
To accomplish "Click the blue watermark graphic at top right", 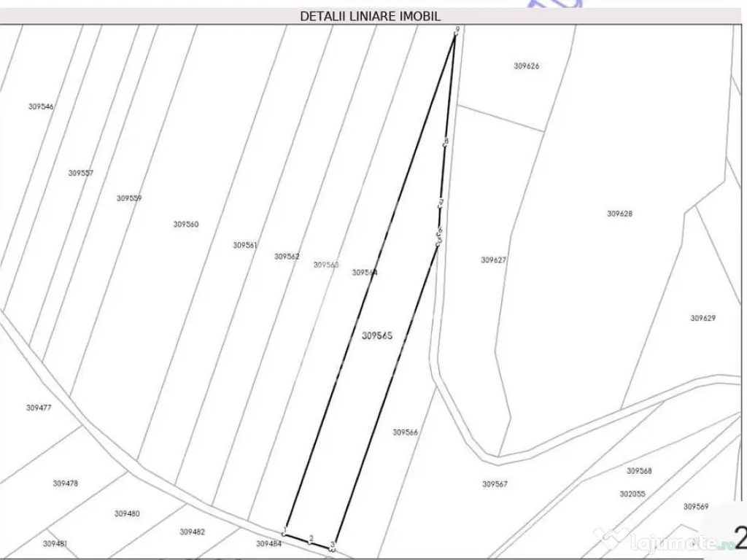I will 554,5.
